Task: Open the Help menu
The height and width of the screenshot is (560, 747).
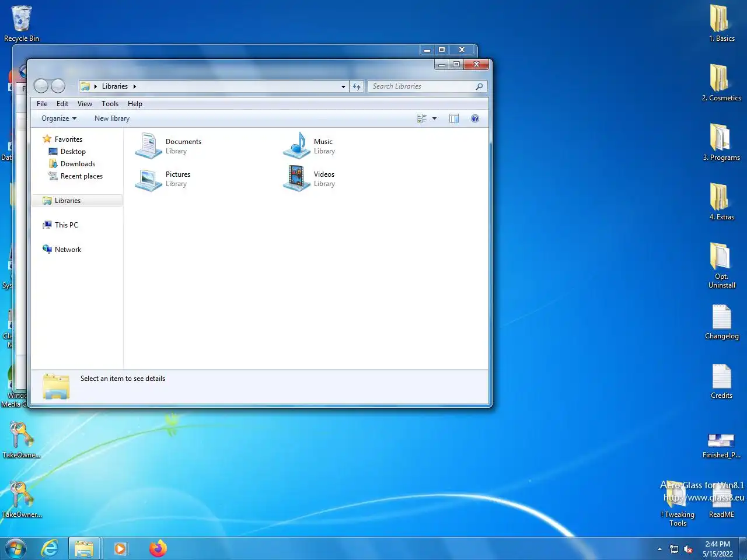Action: (135, 104)
